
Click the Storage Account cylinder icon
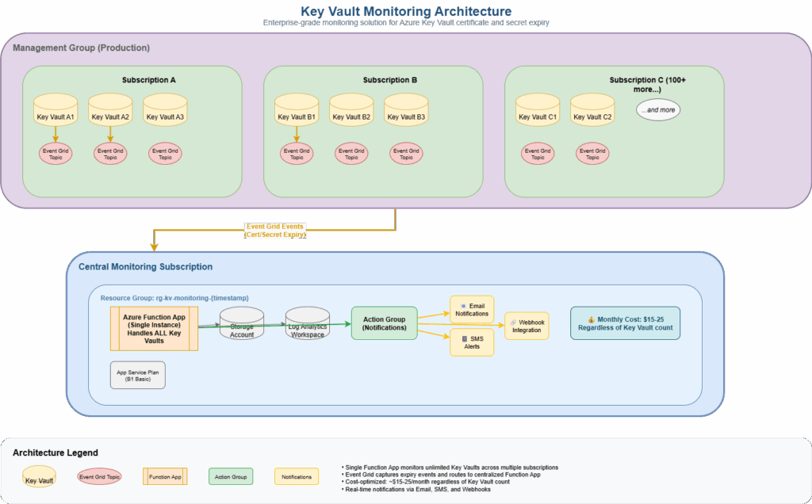[x=241, y=323]
